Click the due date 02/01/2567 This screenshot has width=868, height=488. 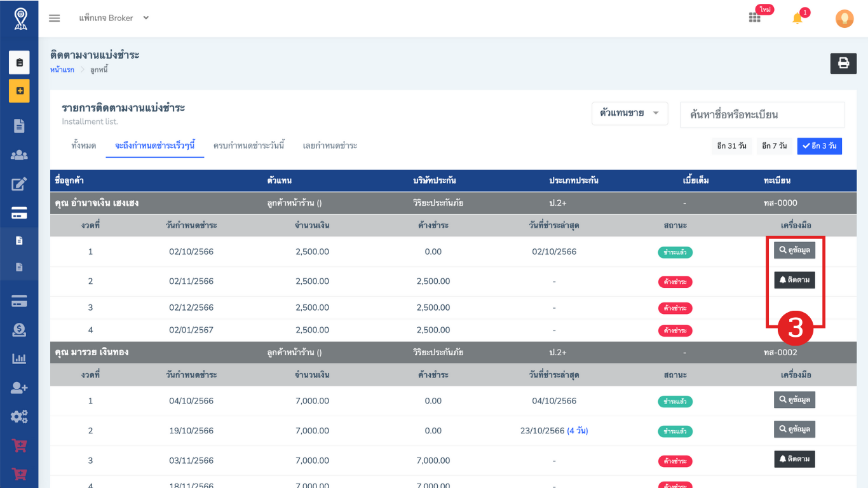191,330
